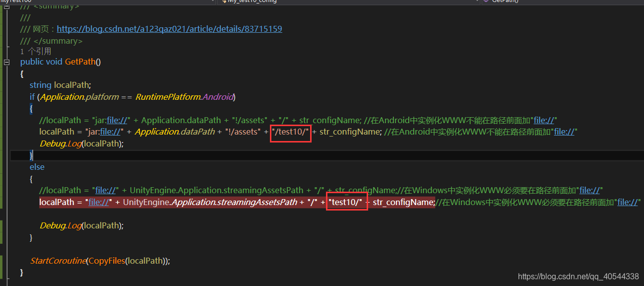This screenshot has width=644, height=286.
Task: Open the blog.csdn.net article 83715159 link
Action: [170, 28]
